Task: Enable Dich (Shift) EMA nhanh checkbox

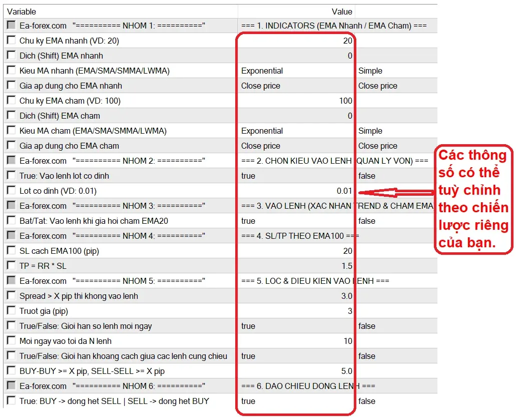Action: point(11,55)
